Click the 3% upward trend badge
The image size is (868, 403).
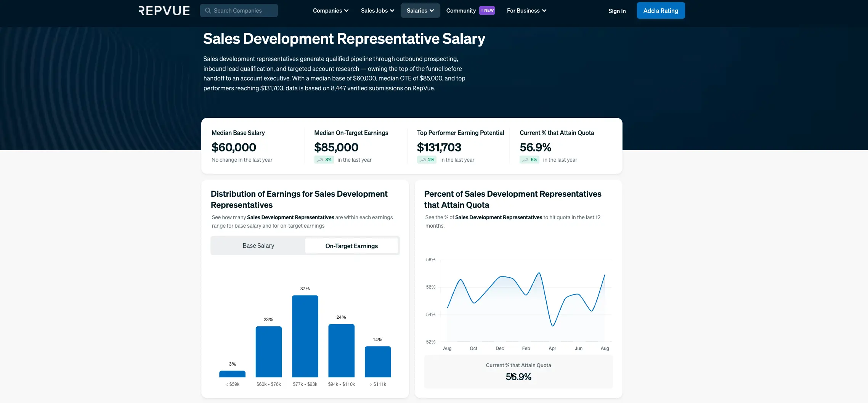pyautogui.click(x=324, y=160)
